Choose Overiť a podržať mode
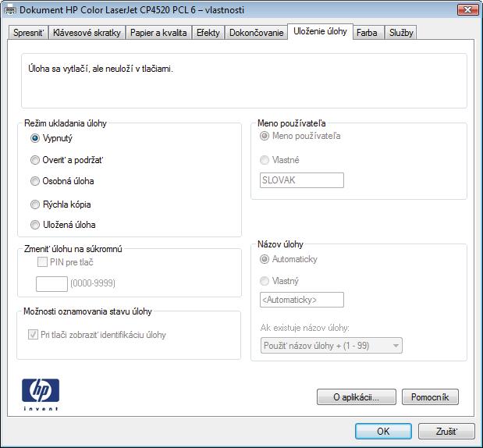483x448 pixels. point(35,160)
